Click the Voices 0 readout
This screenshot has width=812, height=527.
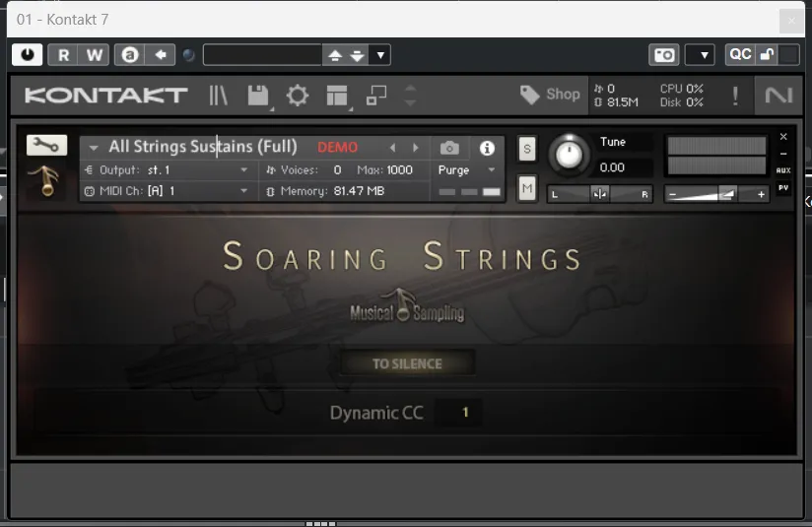coord(304,170)
